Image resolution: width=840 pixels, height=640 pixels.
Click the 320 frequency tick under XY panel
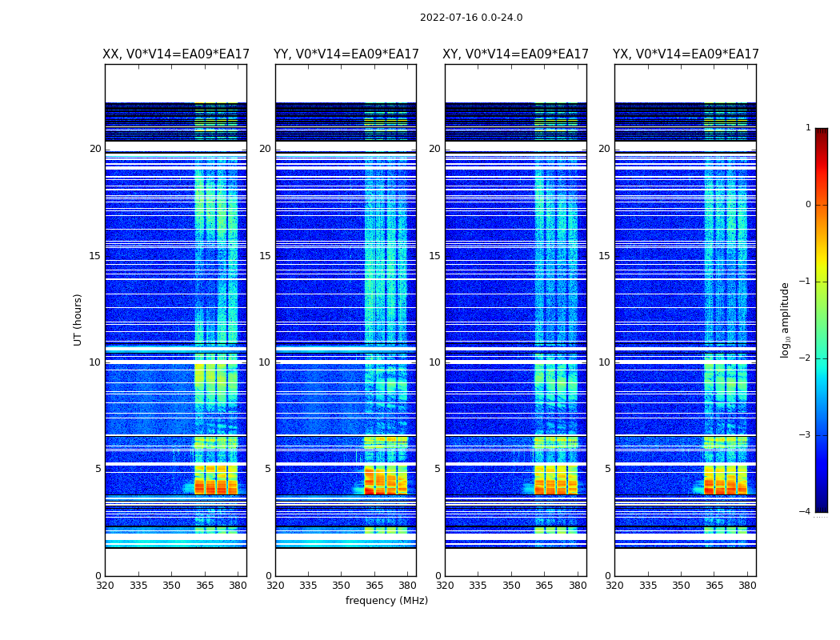[x=445, y=586]
